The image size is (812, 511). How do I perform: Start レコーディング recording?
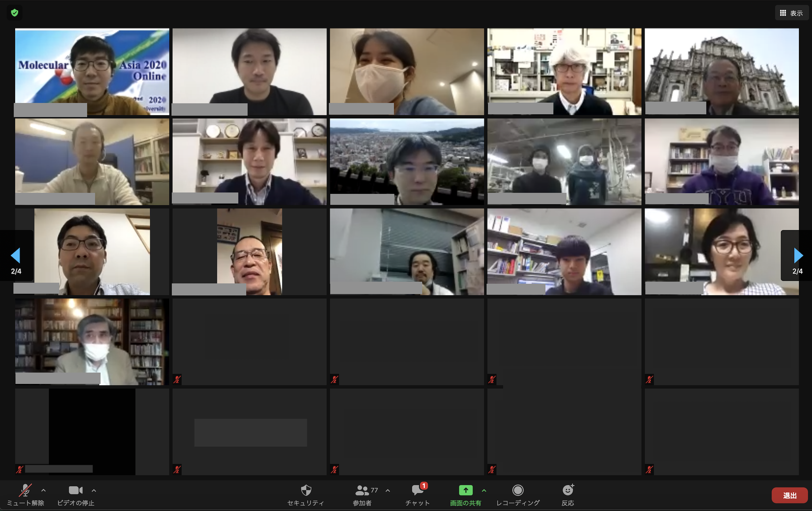pyautogui.click(x=518, y=495)
